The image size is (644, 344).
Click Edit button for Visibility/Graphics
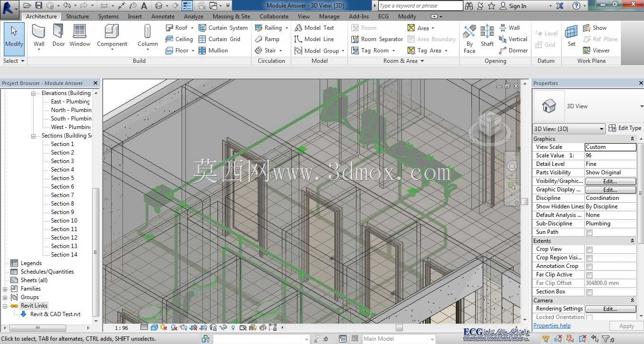click(x=610, y=181)
